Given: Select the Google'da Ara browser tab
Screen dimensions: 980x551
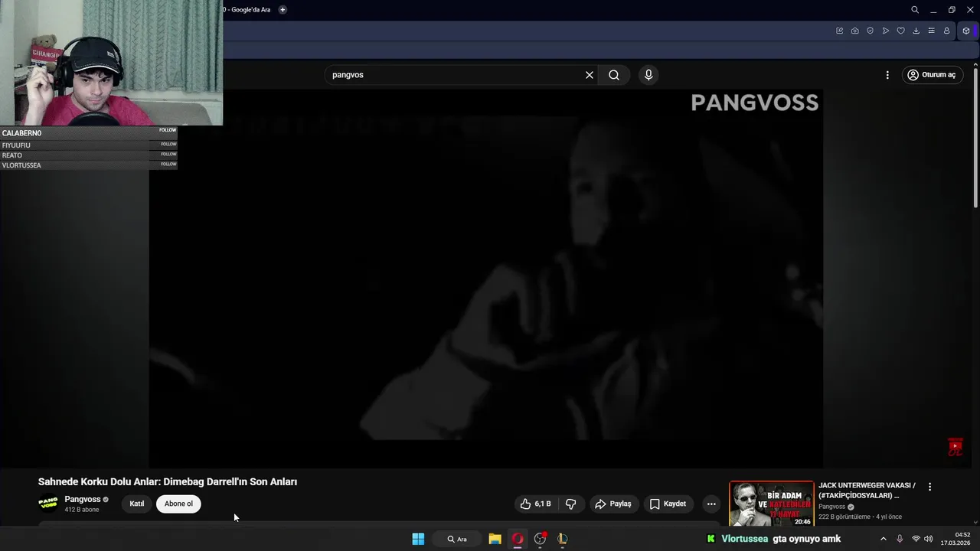Looking at the screenshot, I should tap(247, 10).
